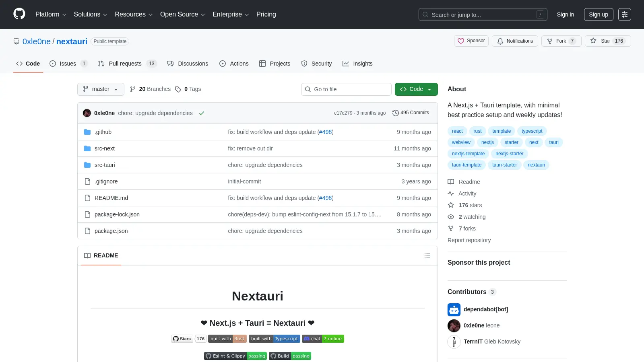The width and height of the screenshot is (644, 362).
Task: Select the typescript topic tag
Action: click(x=532, y=131)
